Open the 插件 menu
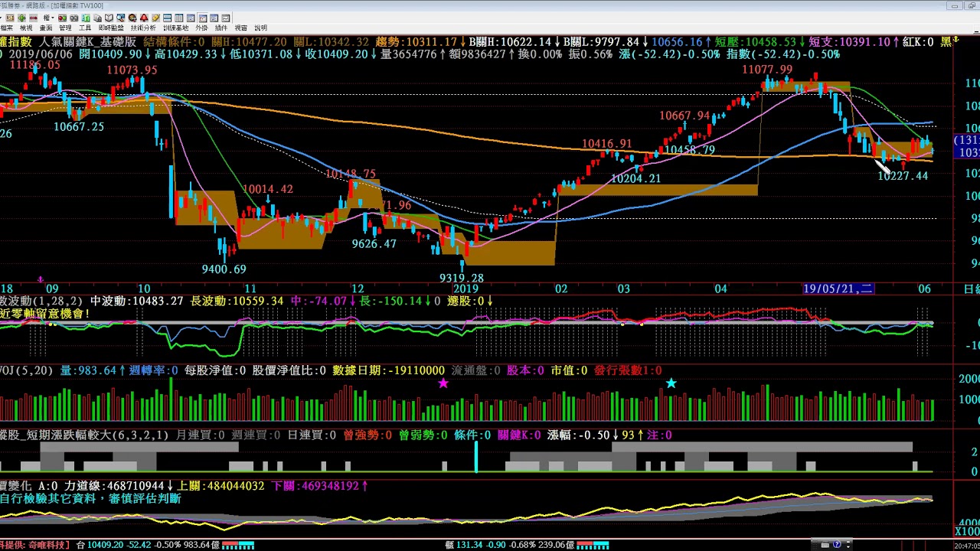 220,28
